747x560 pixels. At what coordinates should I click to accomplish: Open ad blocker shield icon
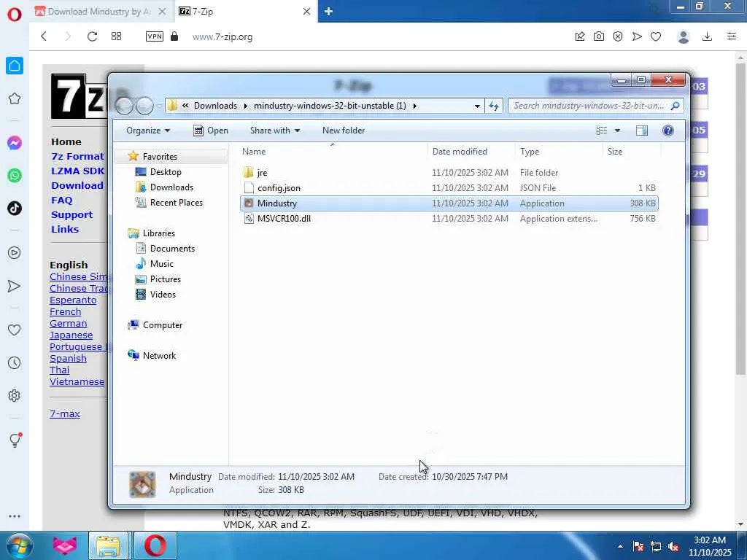pyautogui.click(x=618, y=36)
